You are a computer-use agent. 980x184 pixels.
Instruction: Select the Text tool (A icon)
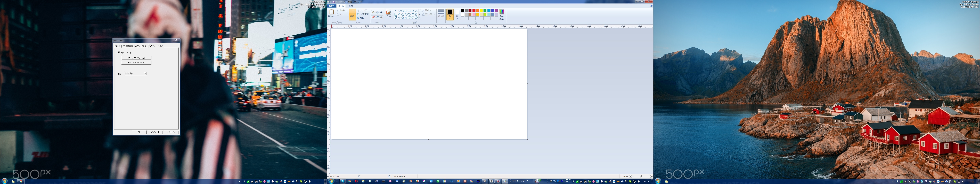point(381,12)
